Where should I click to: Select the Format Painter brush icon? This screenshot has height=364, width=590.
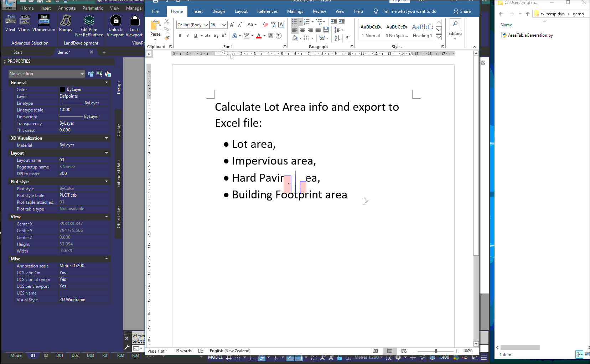(167, 37)
